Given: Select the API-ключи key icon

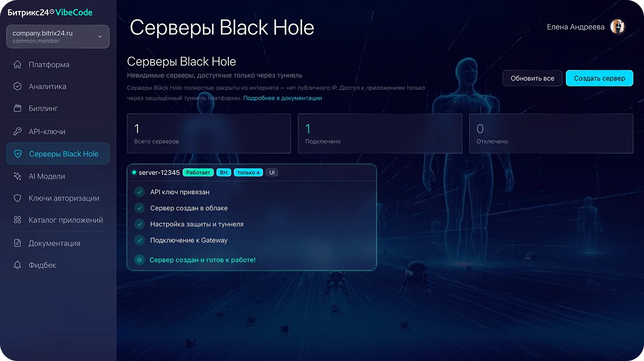Looking at the screenshot, I should (x=18, y=131).
